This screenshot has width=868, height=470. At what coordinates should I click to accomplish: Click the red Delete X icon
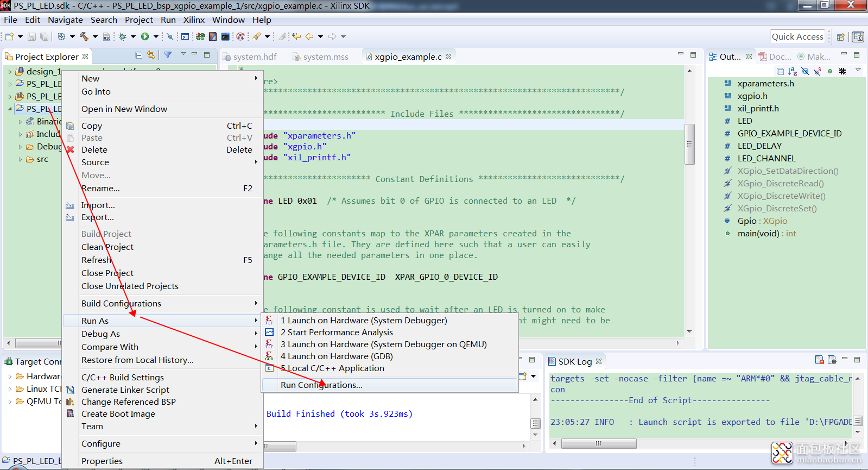70,149
